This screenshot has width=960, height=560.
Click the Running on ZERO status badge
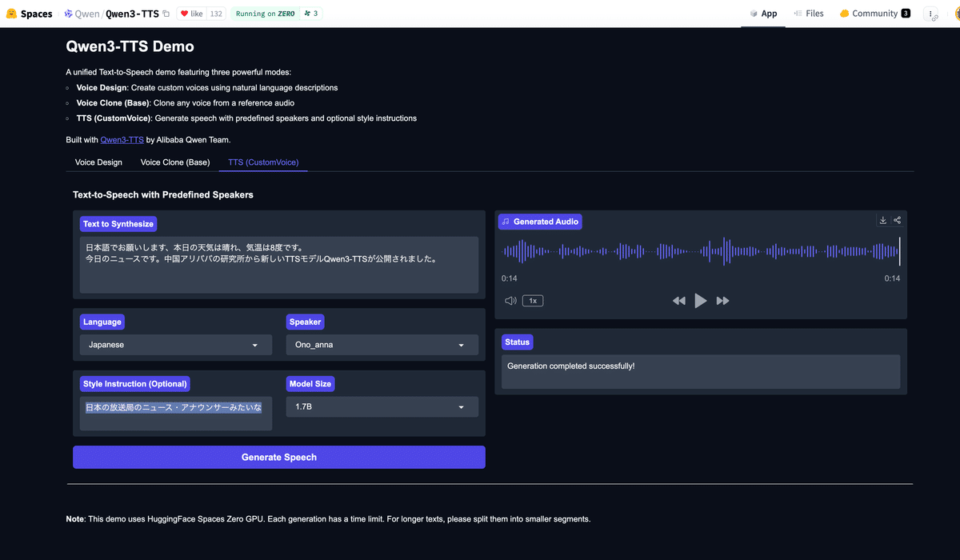coord(265,14)
